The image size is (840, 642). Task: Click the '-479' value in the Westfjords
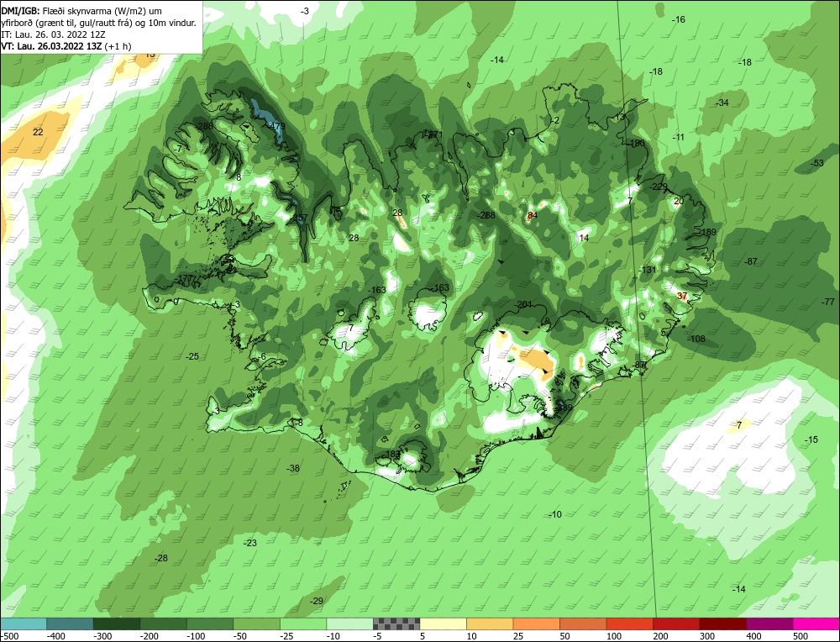pos(276,127)
